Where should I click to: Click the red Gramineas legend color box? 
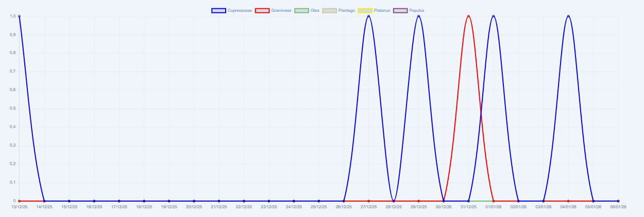[263, 10]
